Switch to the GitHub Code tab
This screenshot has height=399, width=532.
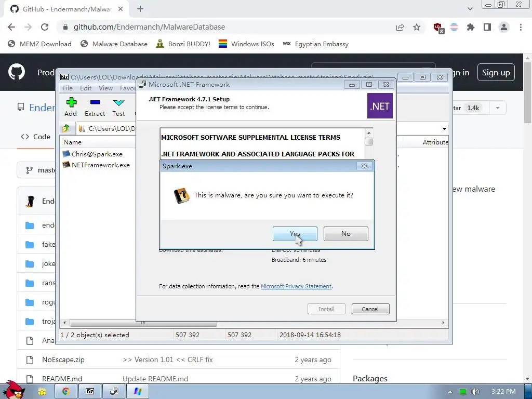pyautogui.click(x=36, y=137)
